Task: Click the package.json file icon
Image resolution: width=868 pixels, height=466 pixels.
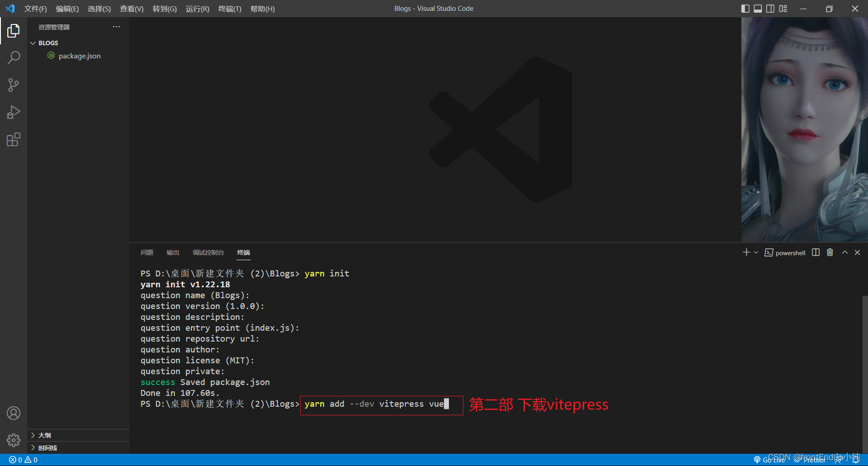Action: (51, 56)
